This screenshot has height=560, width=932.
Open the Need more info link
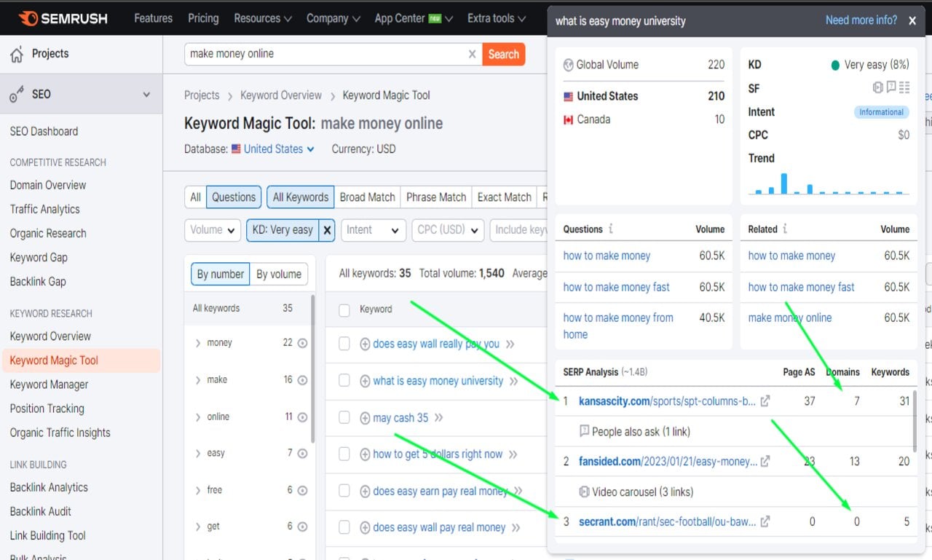(861, 20)
